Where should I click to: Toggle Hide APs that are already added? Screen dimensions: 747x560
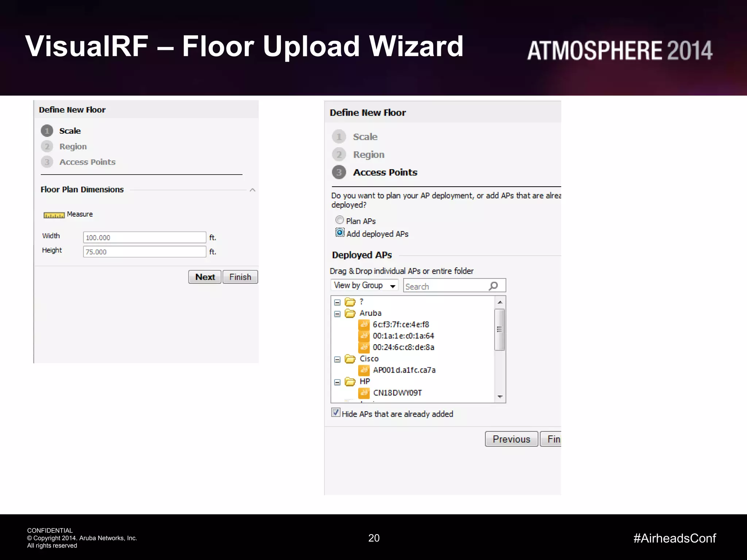tap(336, 412)
